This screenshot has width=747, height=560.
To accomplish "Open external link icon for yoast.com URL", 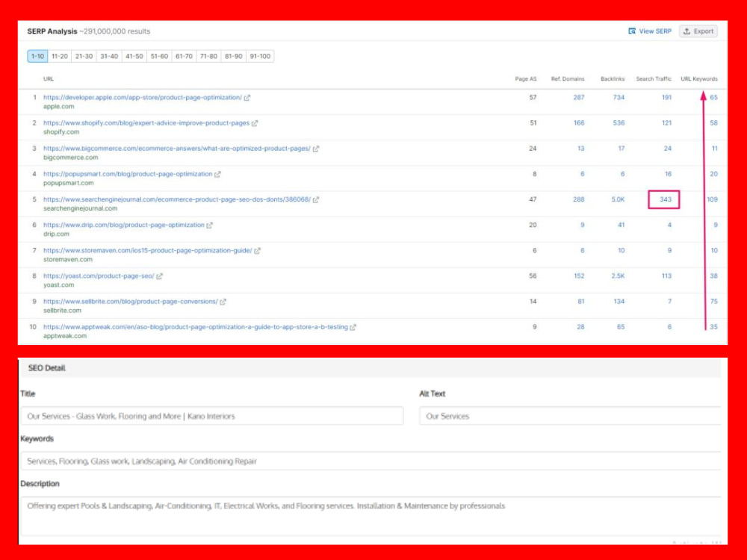I will click(x=159, y=276).
